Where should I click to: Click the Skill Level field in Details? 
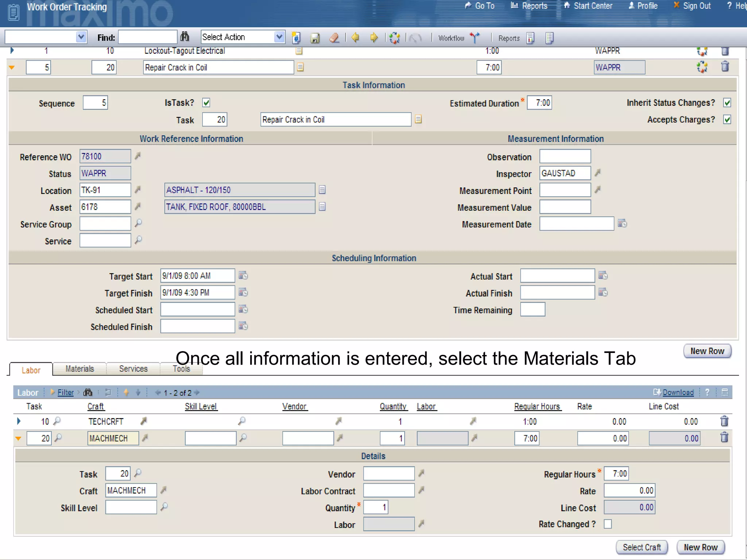click(x=131, y=507)
